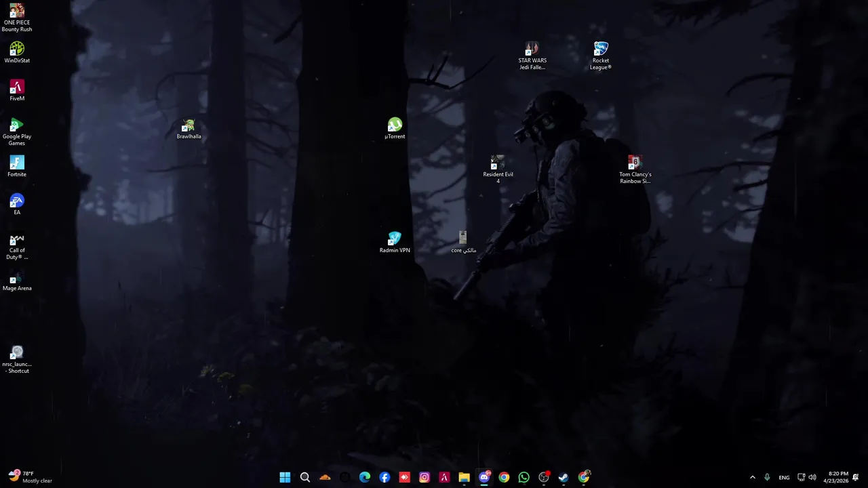Screen dimensions: 868x488
Task: Launch Microsoft Edge from the taskbar
Action: click(x=365, y=477)
